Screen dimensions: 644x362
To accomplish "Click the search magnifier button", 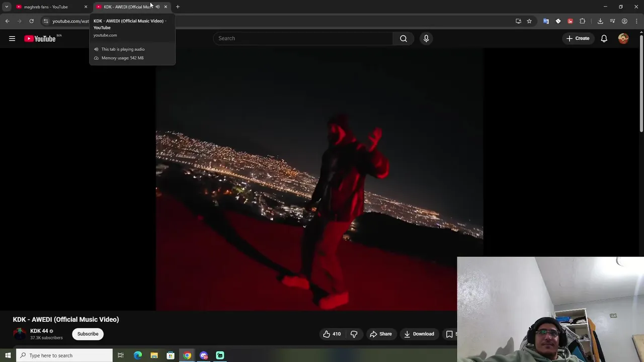I will (404, 38).
